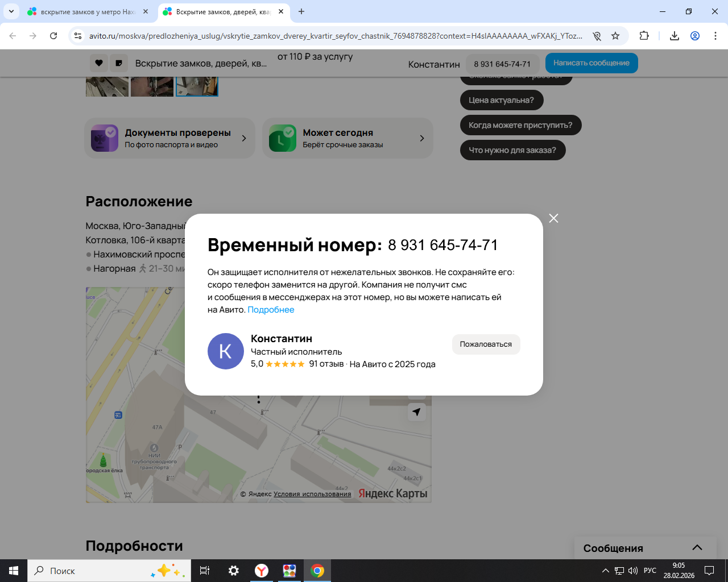Open the Avito-colored app on taskbar
Viewport: 728px width, 582px height.
pos(289,571)
